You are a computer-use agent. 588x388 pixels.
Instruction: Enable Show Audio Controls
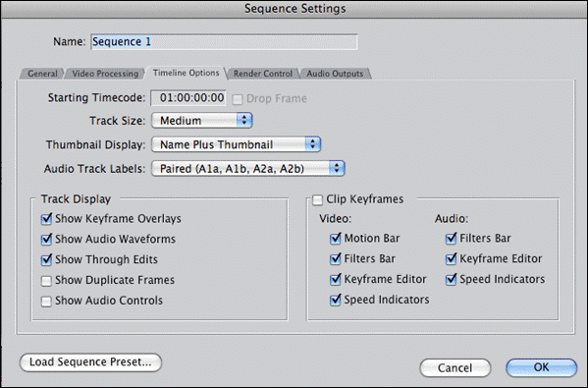pos(46,302)
